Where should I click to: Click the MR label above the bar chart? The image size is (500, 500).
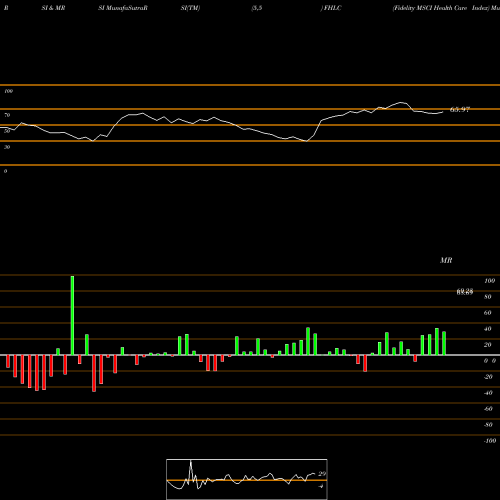click(446, 260)
